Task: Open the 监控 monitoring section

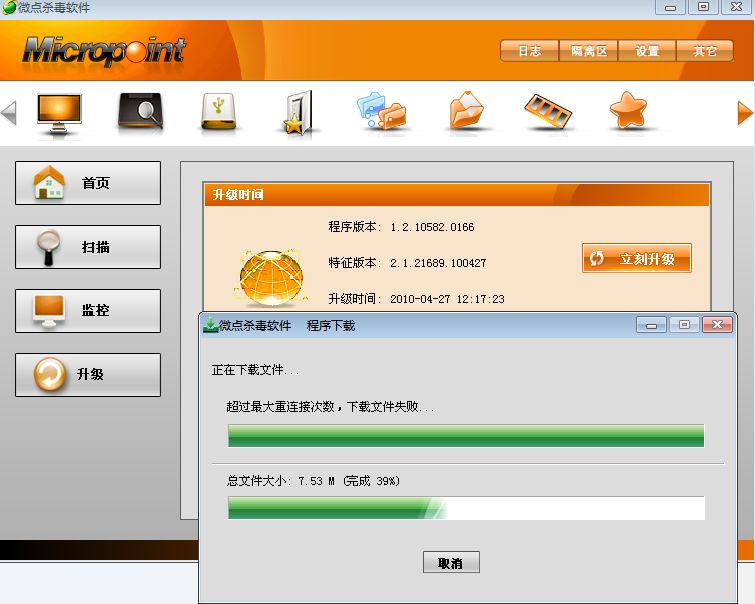Action: (x=88, y=311)
